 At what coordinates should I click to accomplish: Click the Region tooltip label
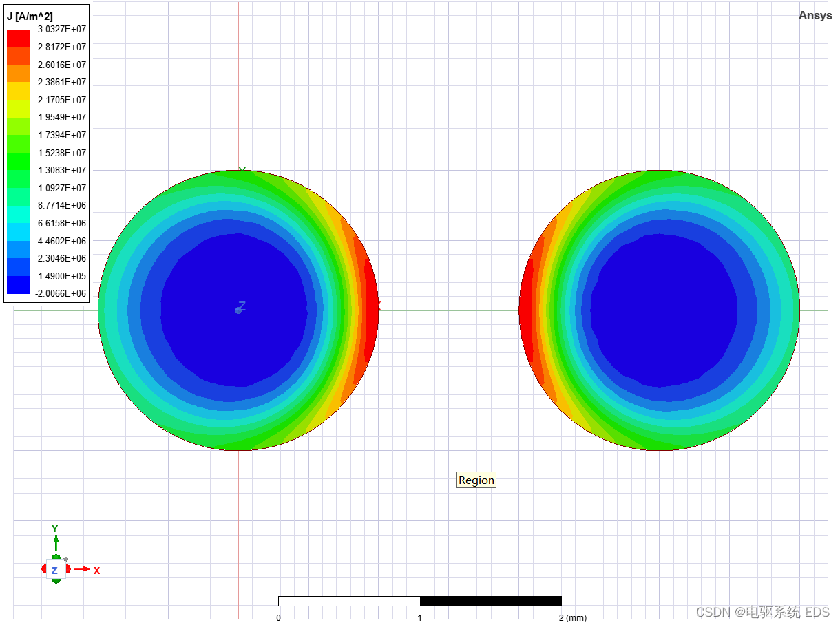click(476, 480)
